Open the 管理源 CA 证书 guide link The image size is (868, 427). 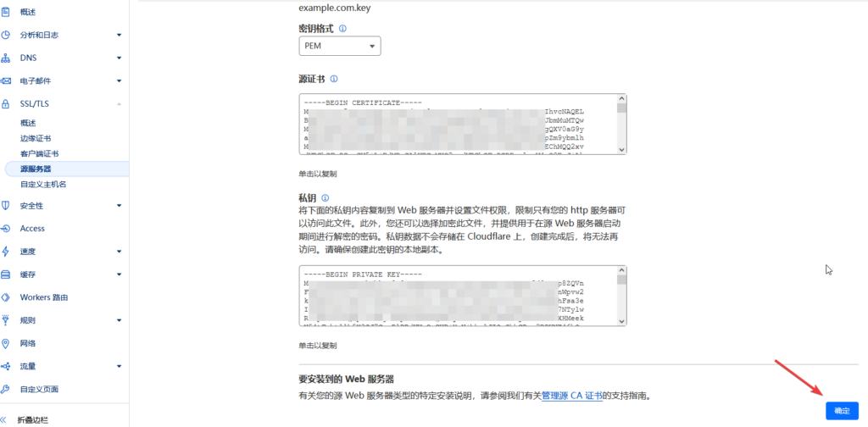coord(572,396)
